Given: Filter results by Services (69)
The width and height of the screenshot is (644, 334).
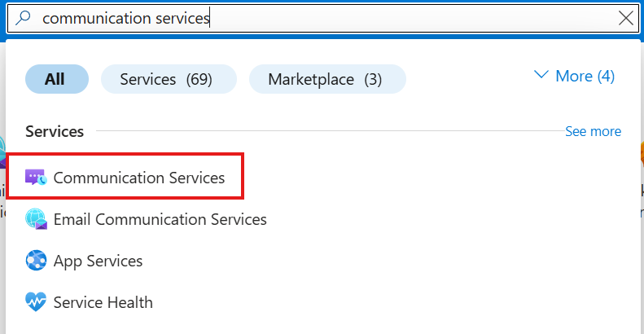Looking at the screenshot, I should (168, 79).
